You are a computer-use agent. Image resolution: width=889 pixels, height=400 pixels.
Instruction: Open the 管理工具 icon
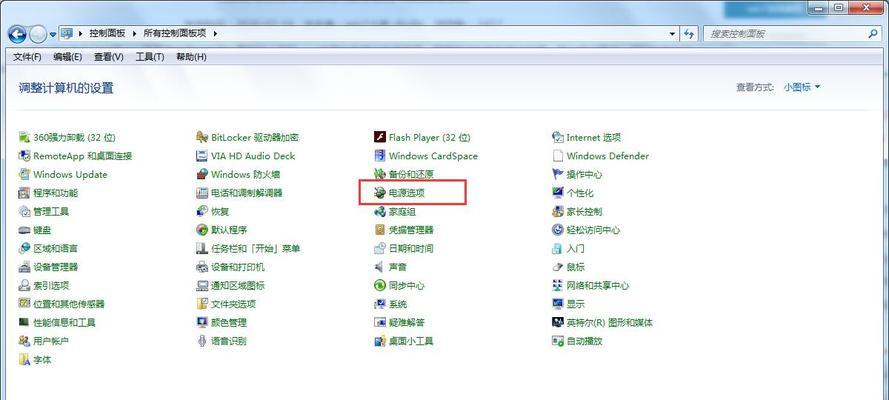(x=24, y=212)
